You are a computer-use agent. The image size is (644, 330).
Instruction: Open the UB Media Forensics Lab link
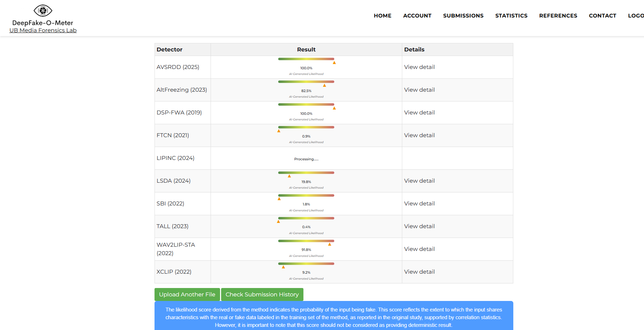[x=43, y=30]
